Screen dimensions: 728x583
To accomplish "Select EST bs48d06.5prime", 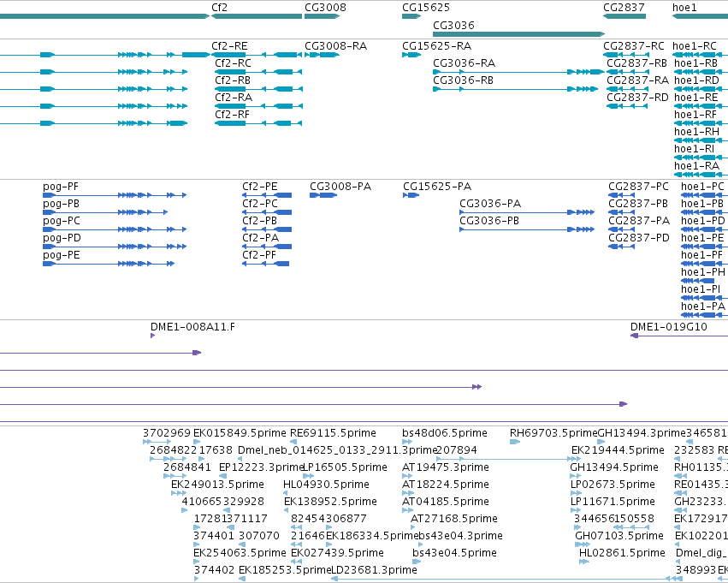I will (x=407, y=442).
